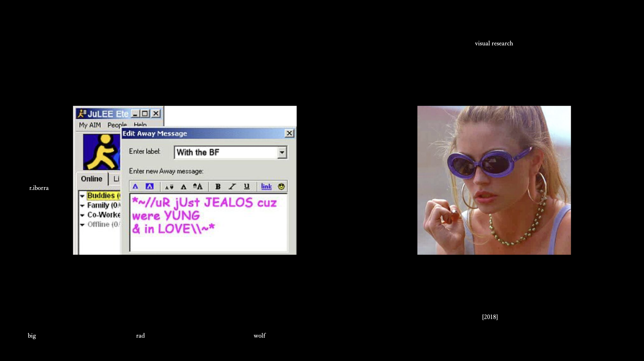Click the blue text color A icon
644x361 pixels.
click(x=135, y=186)
